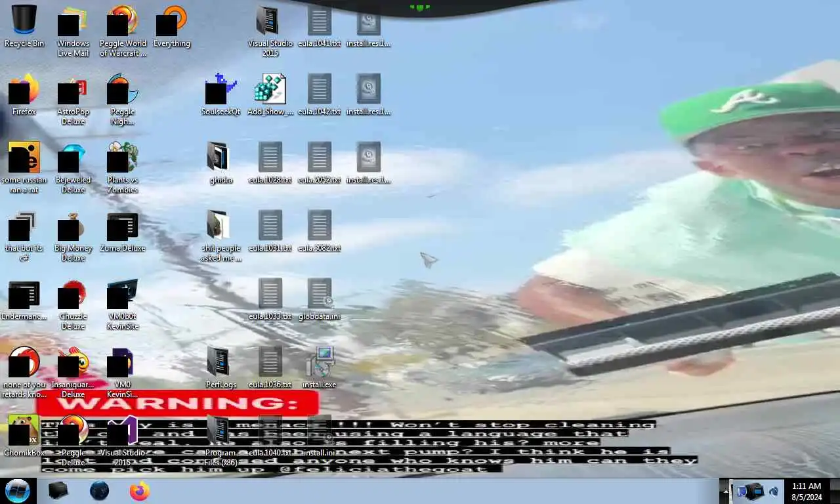This screenshot has width=840, height=504.
Task: Select the eula.3082.txt file
Action: click(320, 231)
